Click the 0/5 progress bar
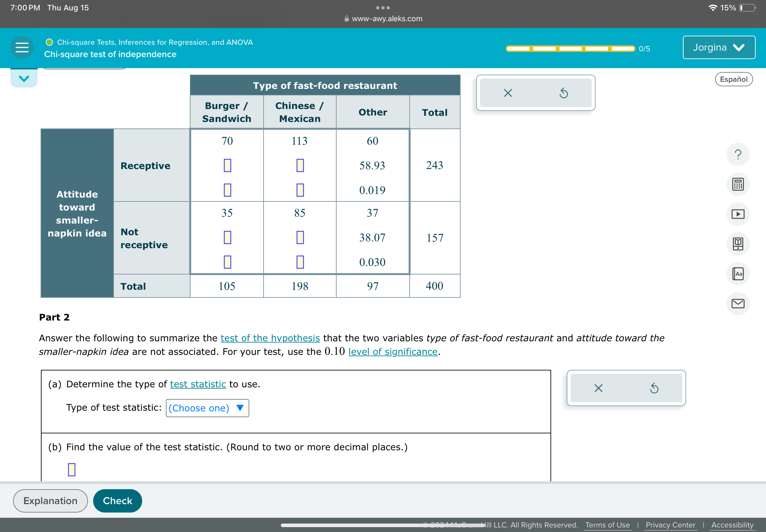The width and height of the screenshot is (766, 532). 570,49
